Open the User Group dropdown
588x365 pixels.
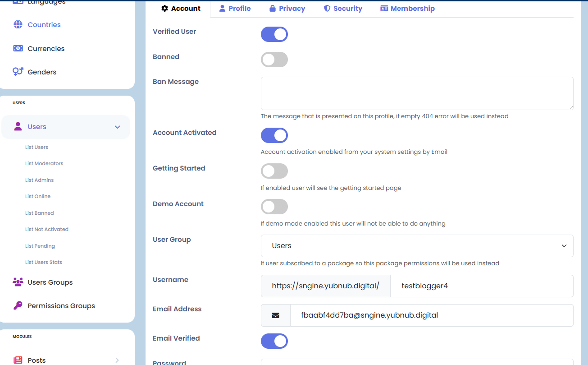point(417,246)
